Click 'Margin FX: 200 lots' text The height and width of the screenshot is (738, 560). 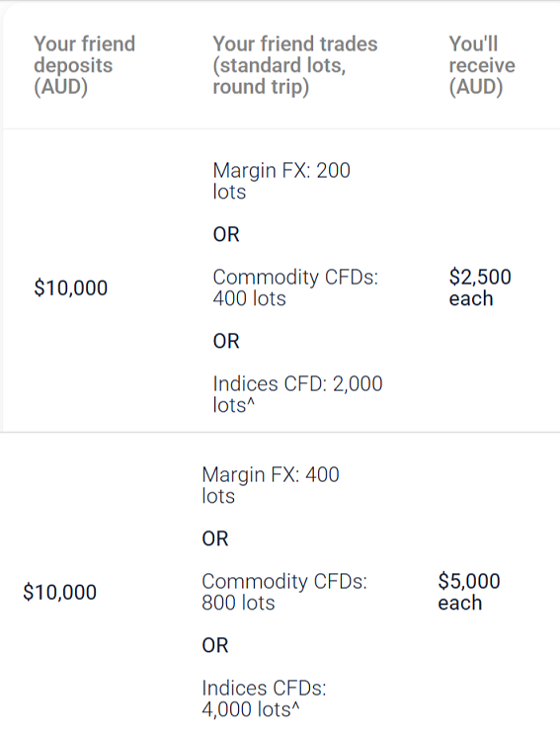pyautogui.click(x=281, y=181)
